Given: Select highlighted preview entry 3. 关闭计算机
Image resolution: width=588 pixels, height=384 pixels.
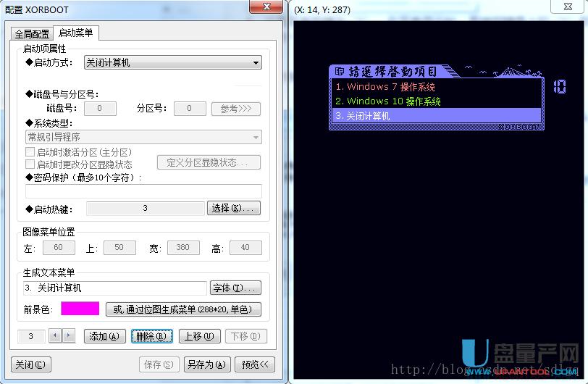Looking at the screenshot, I should (437, 116).
